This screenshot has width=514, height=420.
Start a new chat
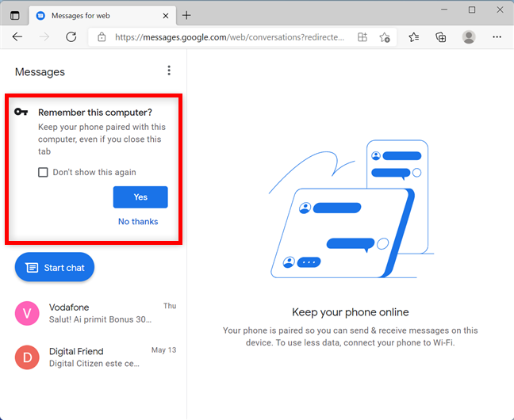tap(55, 267)
